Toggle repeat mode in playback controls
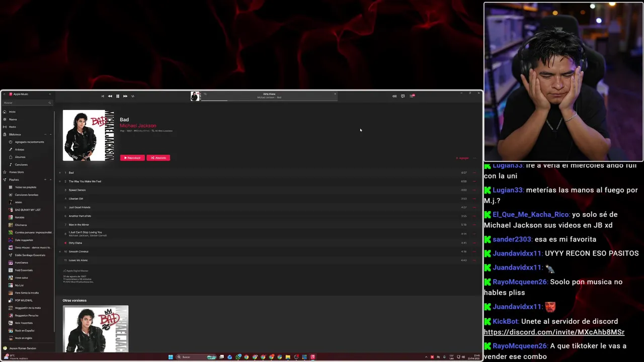 coord(133,96)
